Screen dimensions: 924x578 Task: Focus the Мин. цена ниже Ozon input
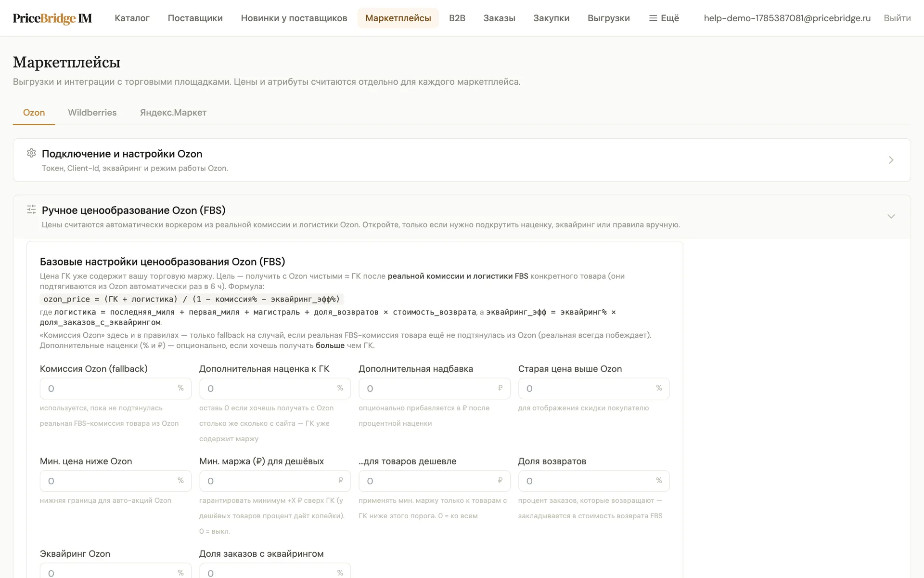(x=115, y=481)
